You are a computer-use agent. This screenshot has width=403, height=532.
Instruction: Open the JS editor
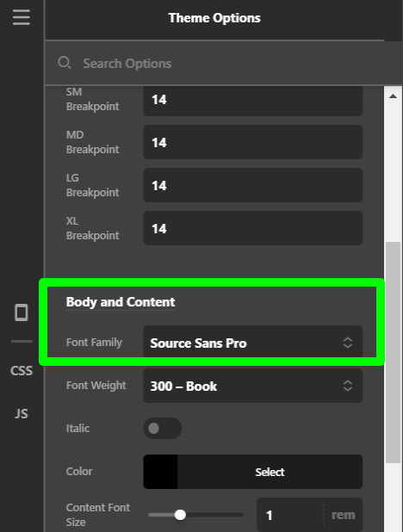[22, 413]
